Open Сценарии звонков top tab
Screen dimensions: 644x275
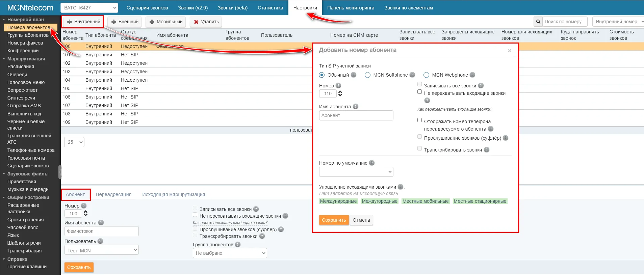tap(147, 8)
